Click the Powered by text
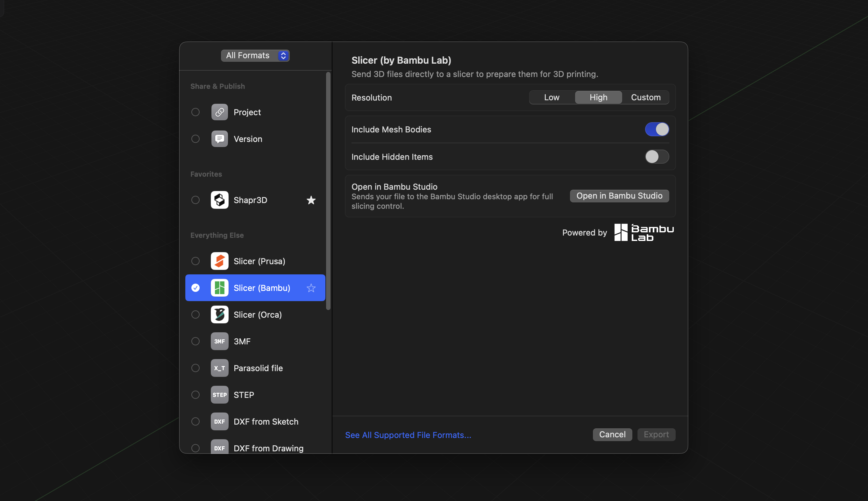 click(x=584, y=233)
